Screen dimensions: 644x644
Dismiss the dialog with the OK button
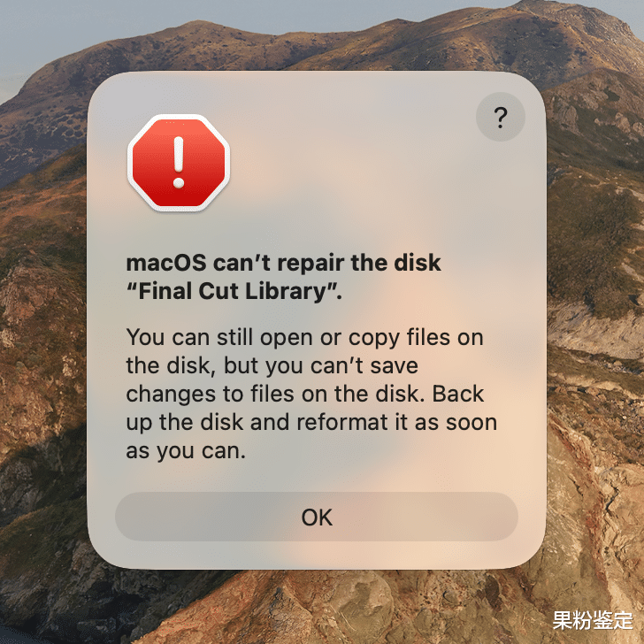[x=317, y=517]
